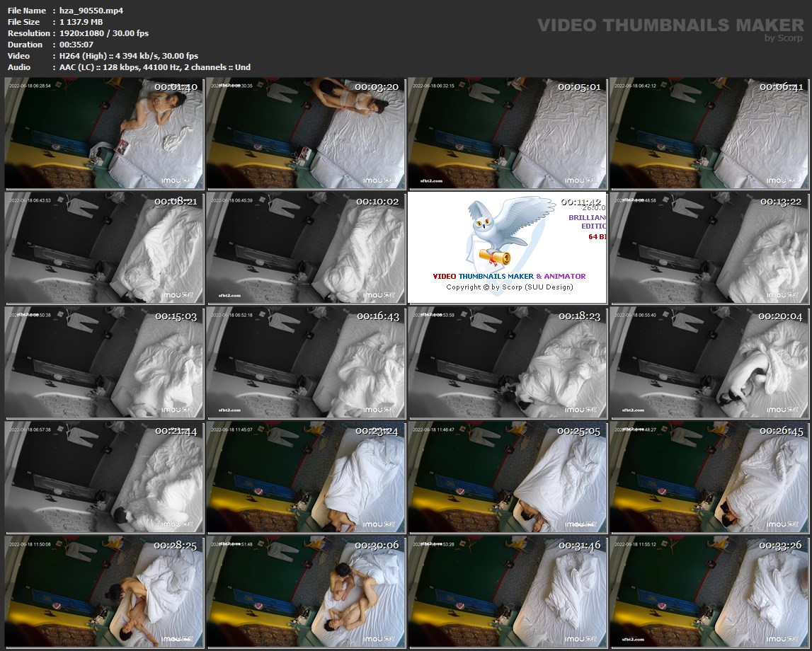
Task: Select the thumbnail stamped 00:01:40
Action: 104,134
